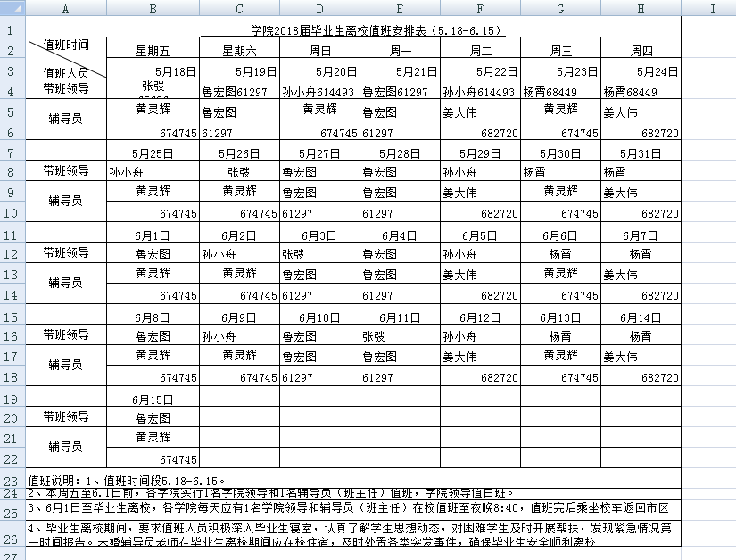Click the 674745 cell in row 22
736x560 pixels.
tap(153, 459)
